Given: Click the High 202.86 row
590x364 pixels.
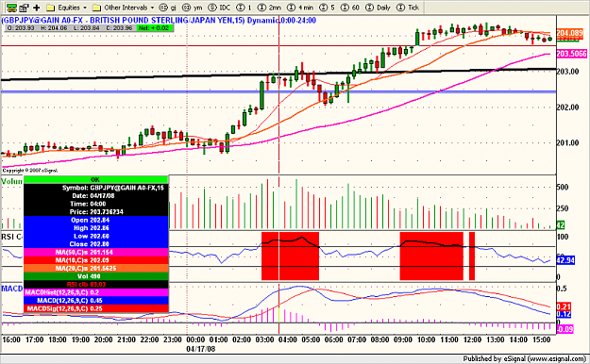Looking at the screenshot, I should point(96,228).
